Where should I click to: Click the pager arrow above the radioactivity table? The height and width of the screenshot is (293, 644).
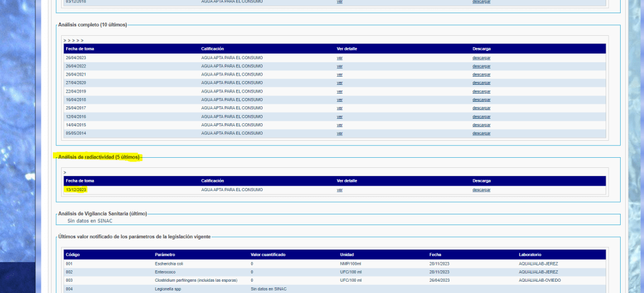(x=65, y=172)
